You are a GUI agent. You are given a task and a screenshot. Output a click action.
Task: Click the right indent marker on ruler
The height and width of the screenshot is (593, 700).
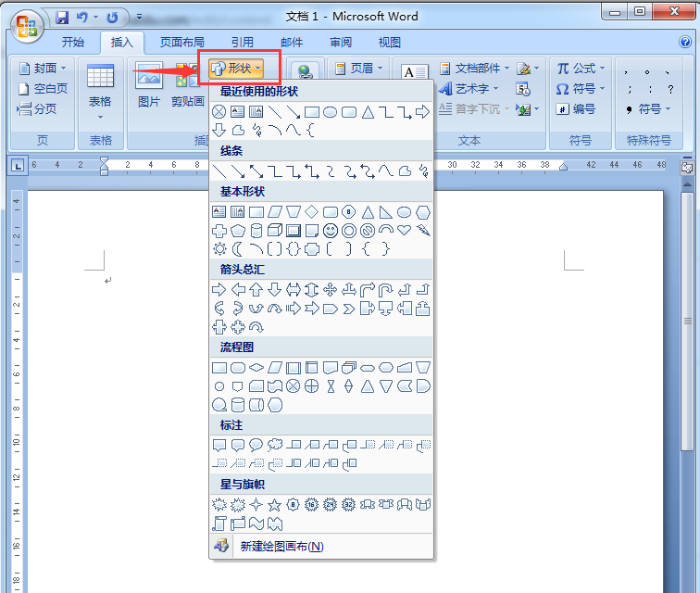point(563,167)
